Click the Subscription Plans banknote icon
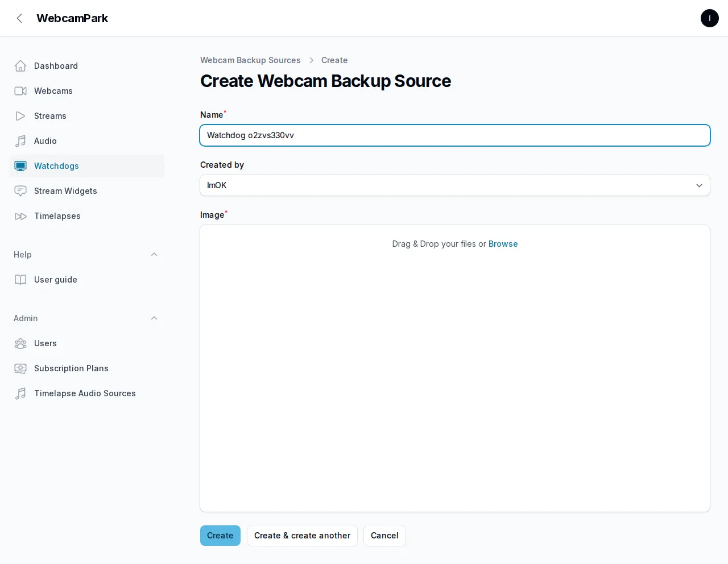Screen dimensions: 728x564 point(20,368)
